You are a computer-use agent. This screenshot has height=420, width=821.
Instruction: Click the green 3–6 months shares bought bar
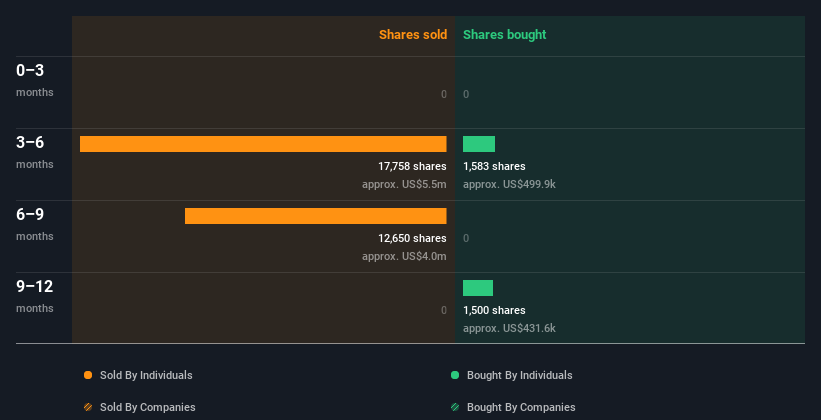pyautogui.click(x=479, y=144)
